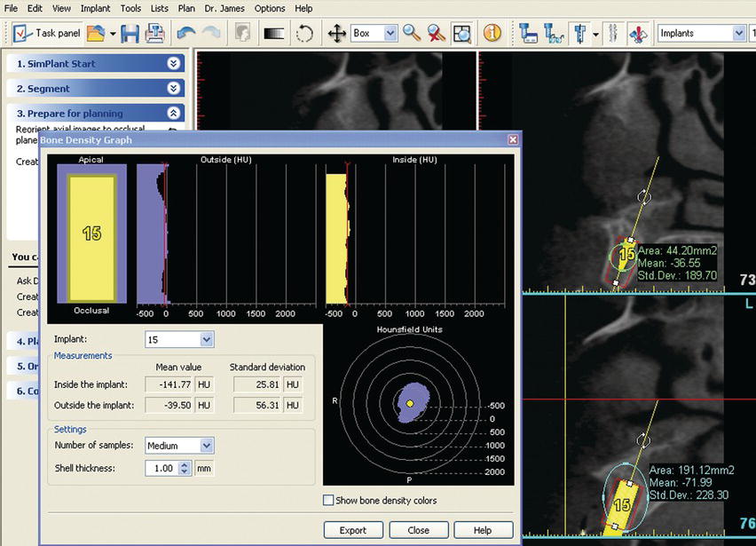Open the Implant number dropdown

(207, 340)
